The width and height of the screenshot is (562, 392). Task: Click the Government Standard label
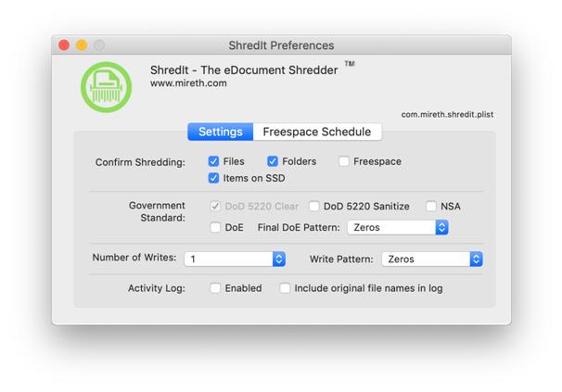(x=157, y=211)
